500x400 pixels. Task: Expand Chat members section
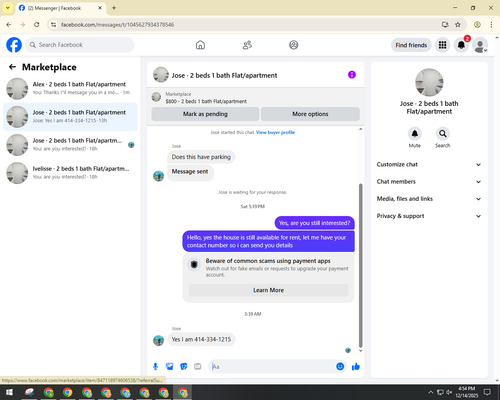tap(429, 182)
